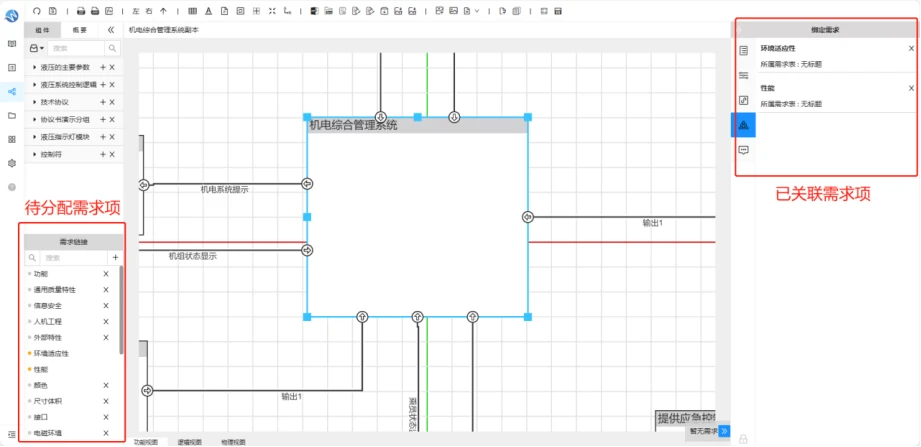Open the link icon in right panel
921x447 pixels.
[x=744, y=100]
